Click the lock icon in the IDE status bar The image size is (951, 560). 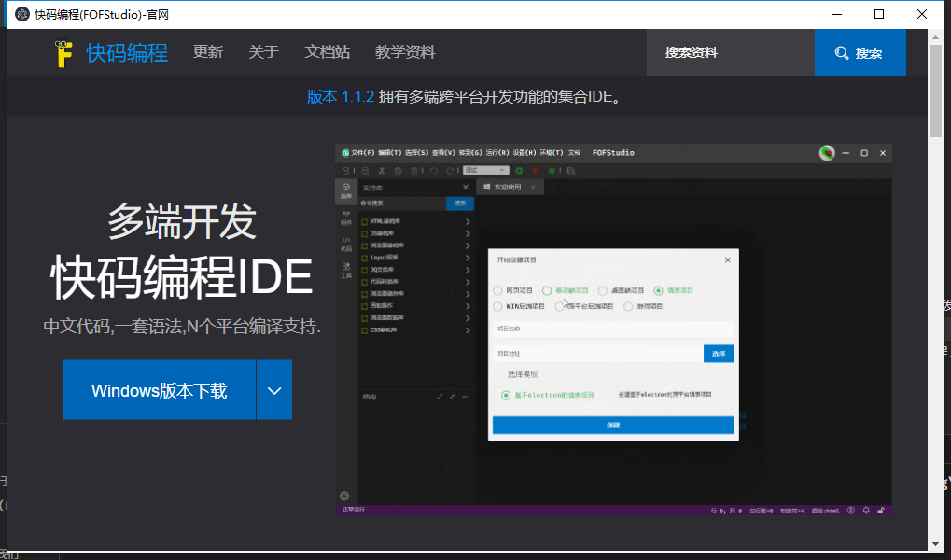point(881,511)
